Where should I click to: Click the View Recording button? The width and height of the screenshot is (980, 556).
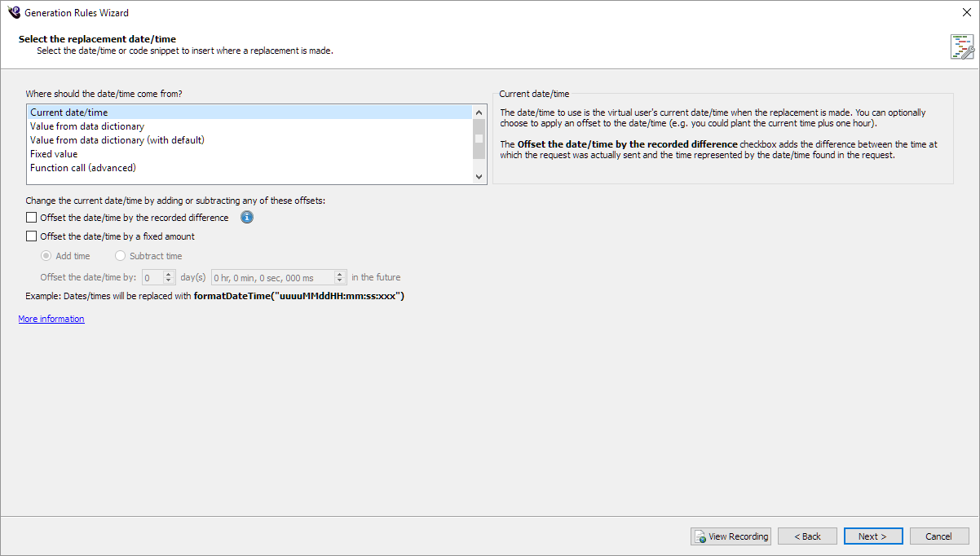731,536
